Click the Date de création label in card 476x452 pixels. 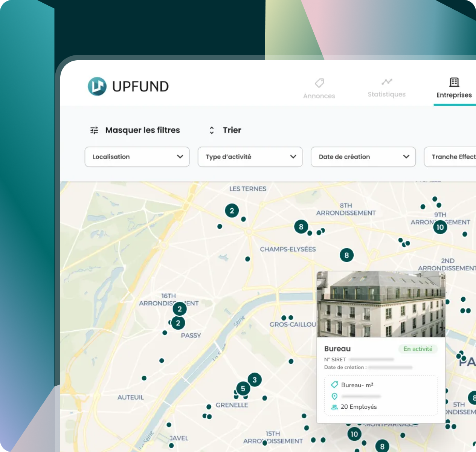tap(345, 367)
